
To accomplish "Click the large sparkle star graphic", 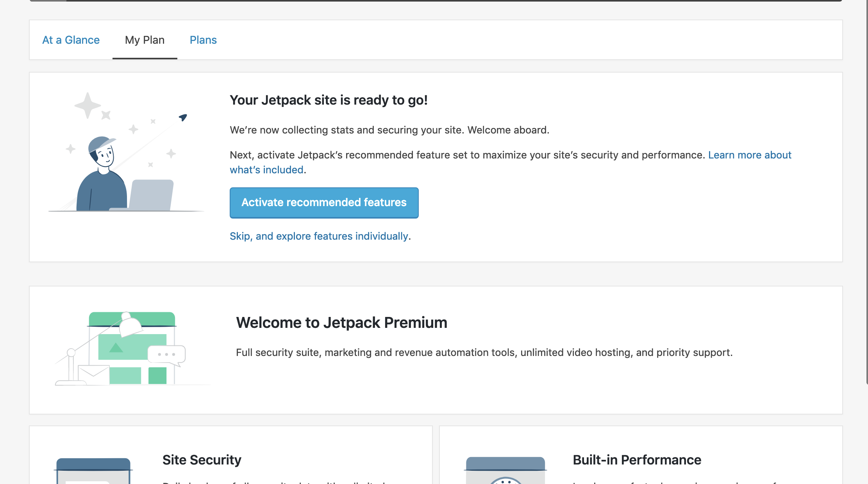I will 88,105.
